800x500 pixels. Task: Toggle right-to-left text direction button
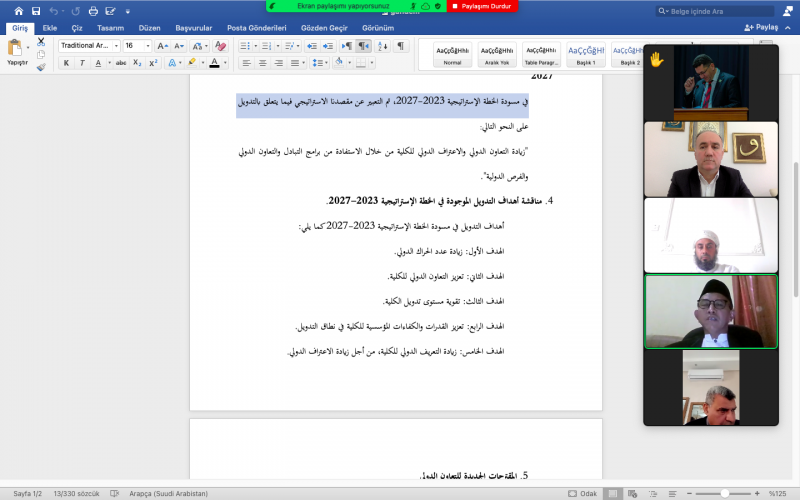[x=363, y=46]
